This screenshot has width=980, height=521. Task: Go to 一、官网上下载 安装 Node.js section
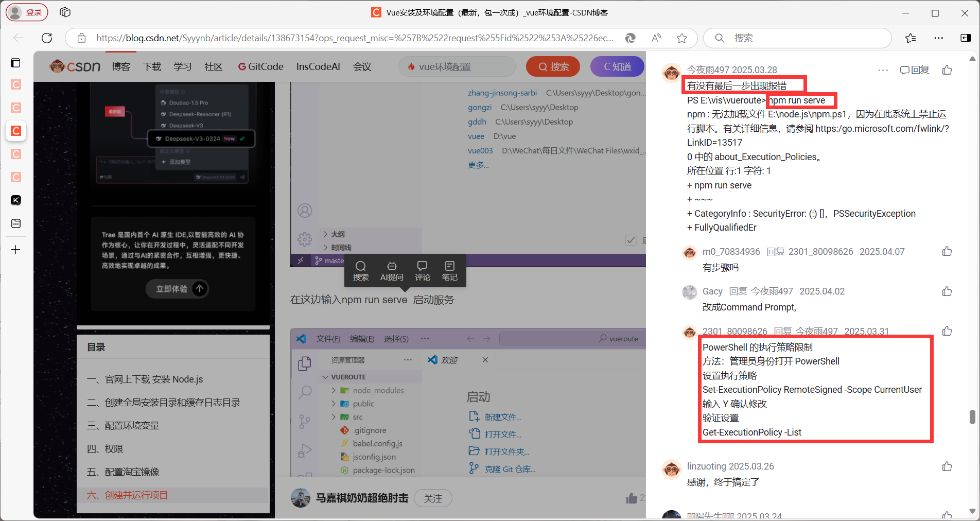[x=145, y=379]
